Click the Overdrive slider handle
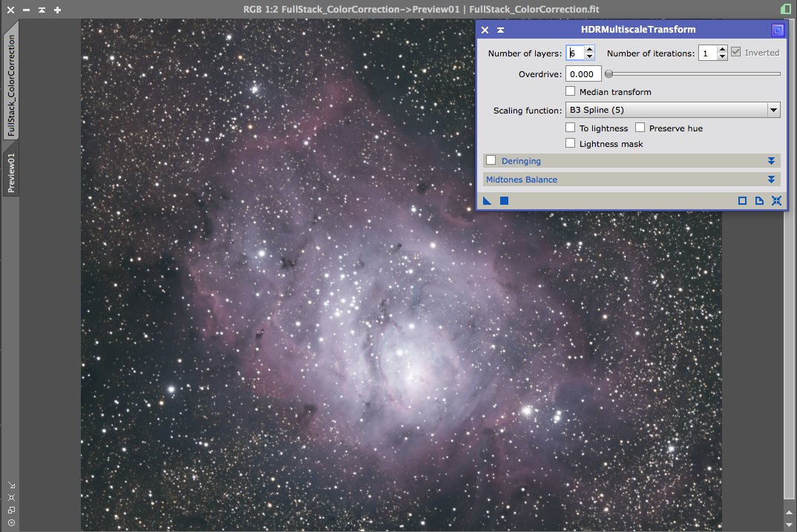Viewport: 797px width, 532px height. tap(609, 74)
